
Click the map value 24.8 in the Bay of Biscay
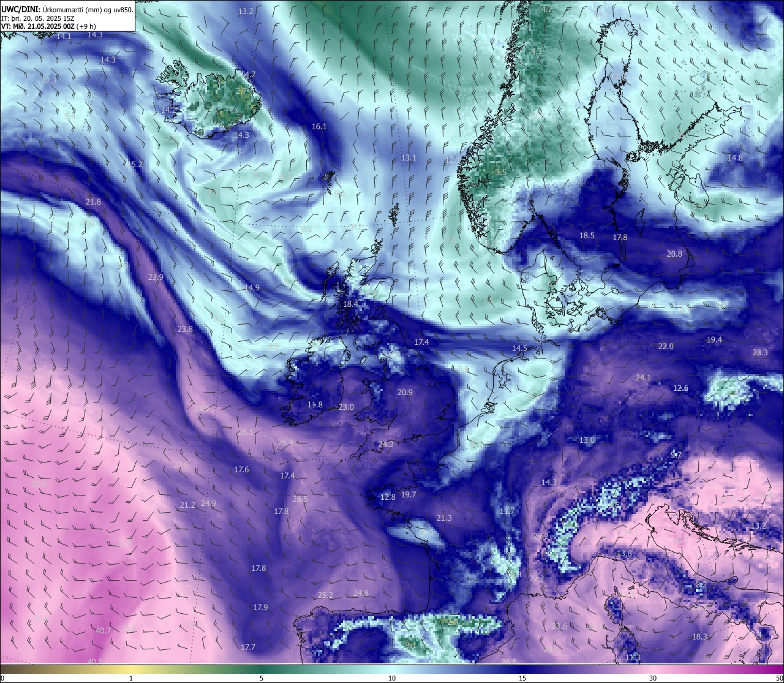tap(361, 593)
